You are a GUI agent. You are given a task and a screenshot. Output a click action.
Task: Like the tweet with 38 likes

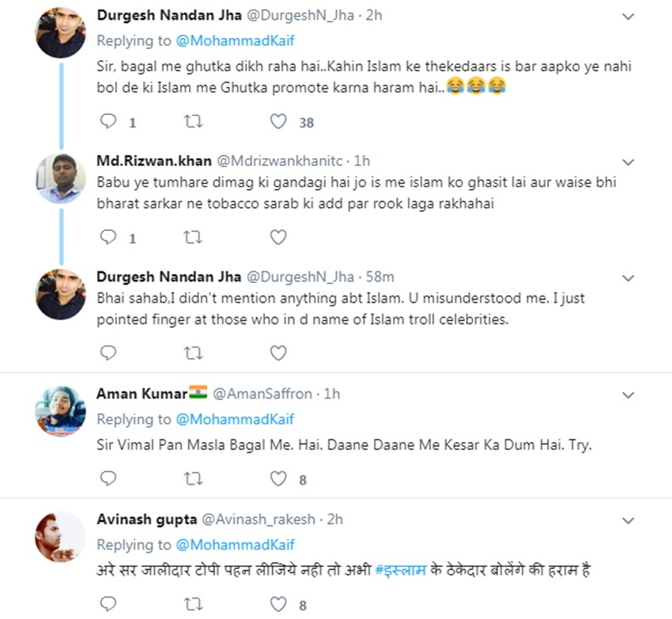coord(278,122)
